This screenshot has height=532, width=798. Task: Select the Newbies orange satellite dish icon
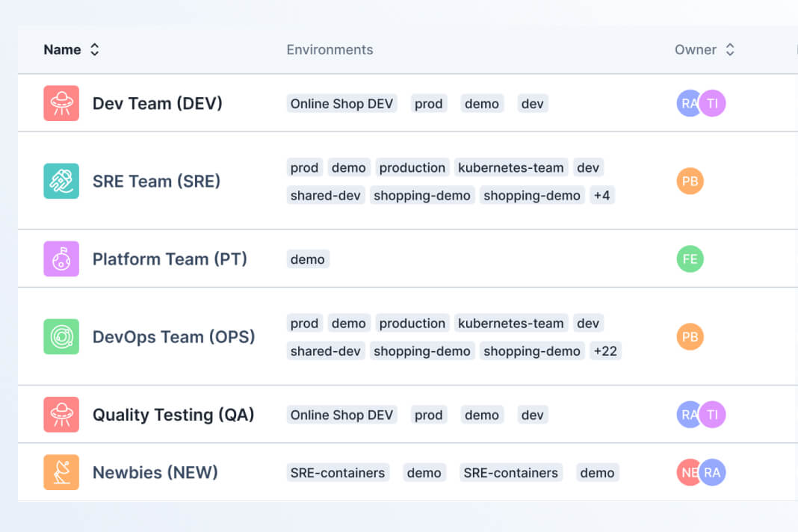(61, 472)
